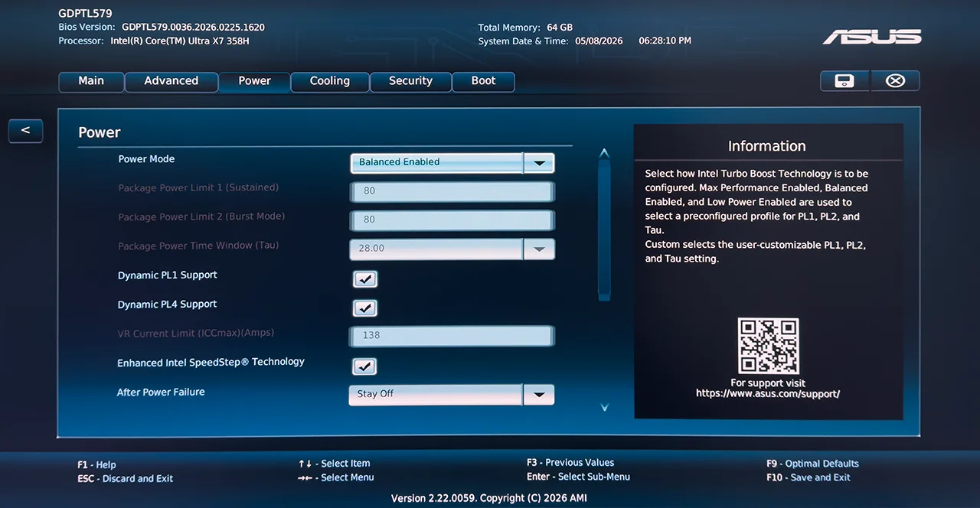Click the Package Power Limit 2 field
The image size is (980, 508).
coord(452,220)
